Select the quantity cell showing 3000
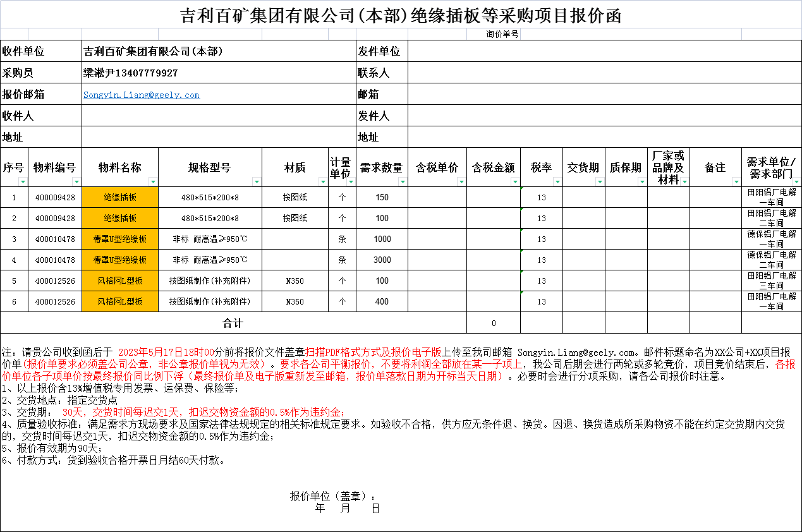The width and height of the screenshot is (802, 532). (x=382, y=260)
